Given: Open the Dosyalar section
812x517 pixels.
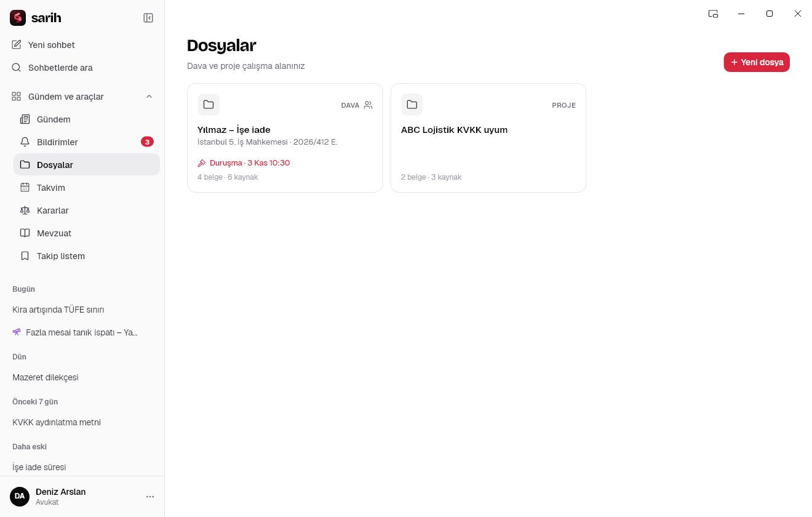Looking at the screenshot, I should click(x=87, y=165).
